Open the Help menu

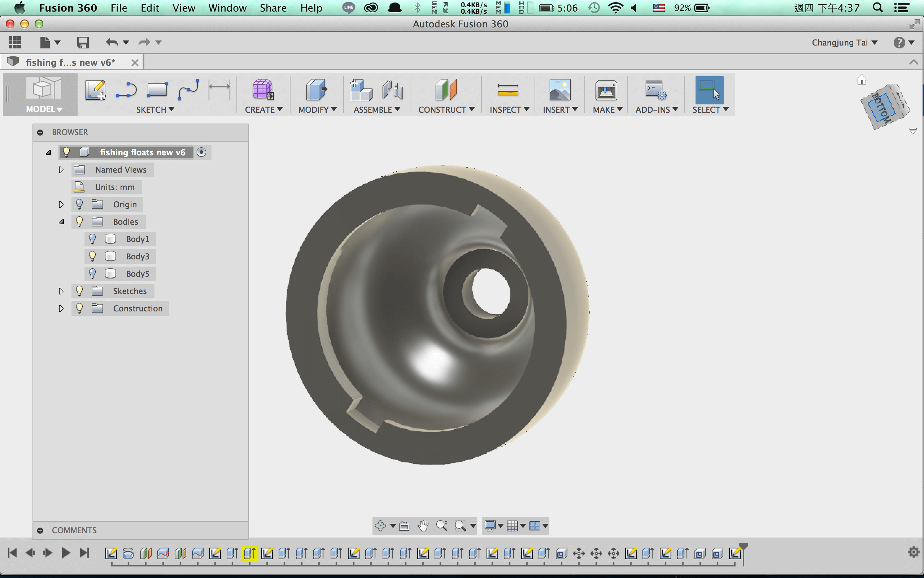tap(311, 8)
